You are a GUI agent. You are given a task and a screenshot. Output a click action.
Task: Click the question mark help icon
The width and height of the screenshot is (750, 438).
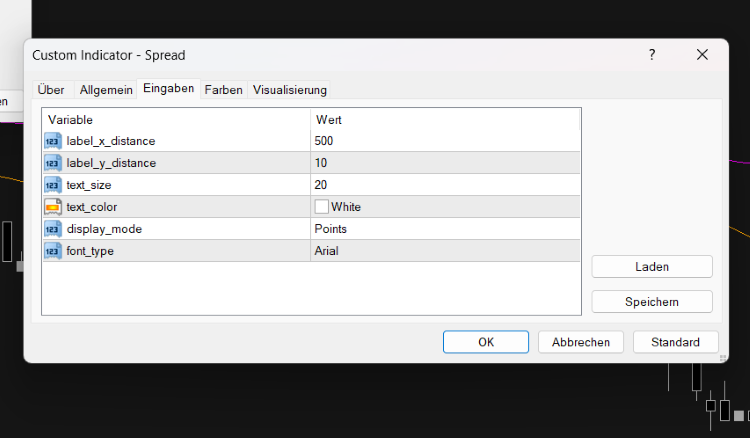click(652, 55)
